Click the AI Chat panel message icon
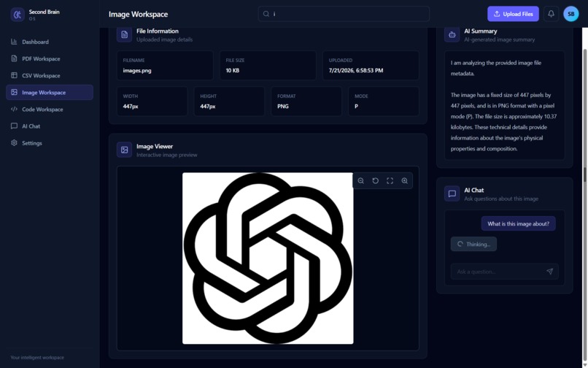This screenshot has height=368, width=588. pos(452,193)
